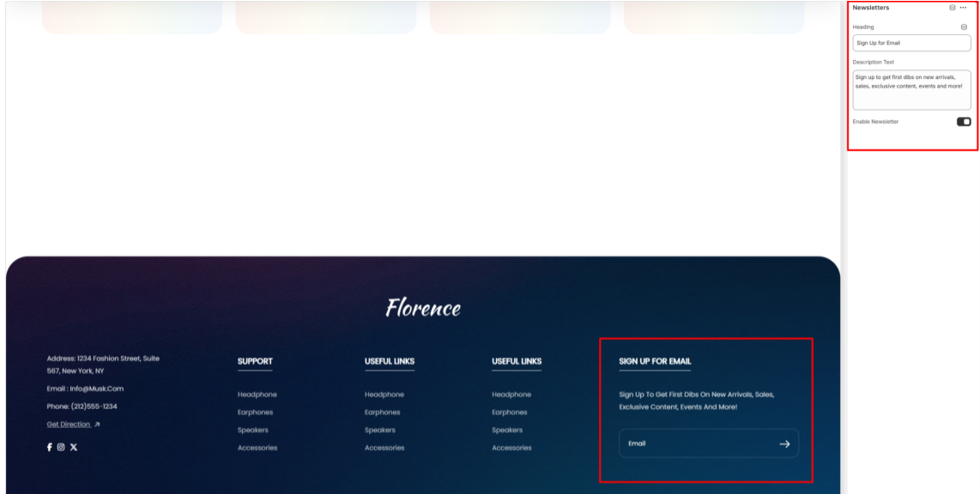Click the Facebook icon in the footer

tap(50, 447)
